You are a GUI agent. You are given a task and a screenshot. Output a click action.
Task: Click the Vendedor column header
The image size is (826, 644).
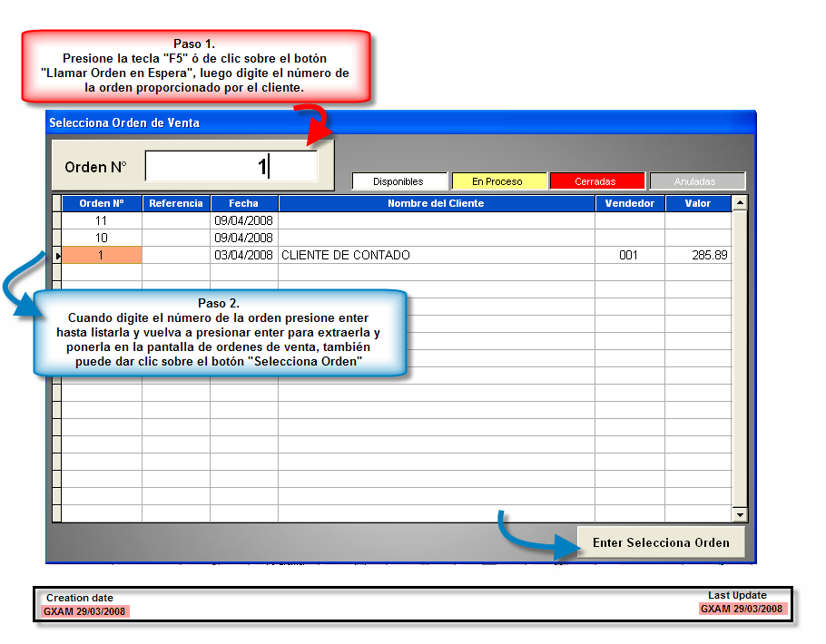coord(629,203)
